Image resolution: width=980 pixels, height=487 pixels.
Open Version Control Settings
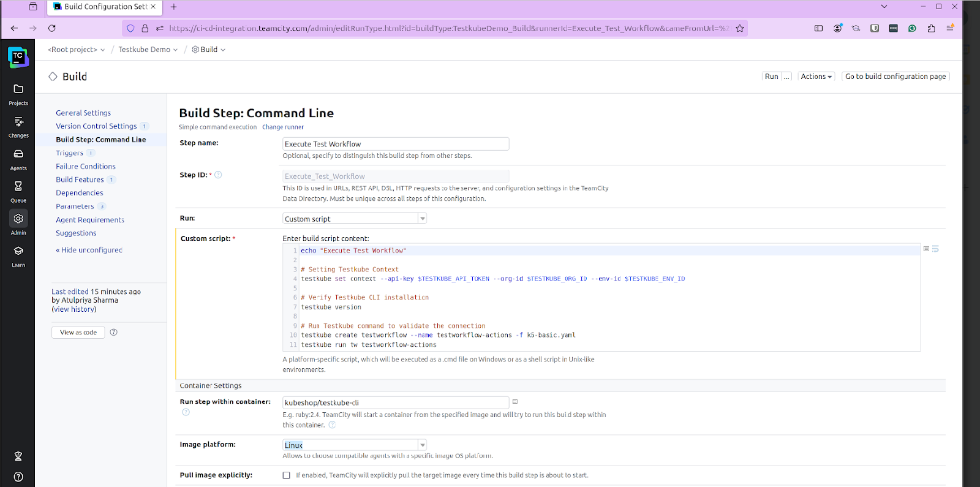click(96, 126)
